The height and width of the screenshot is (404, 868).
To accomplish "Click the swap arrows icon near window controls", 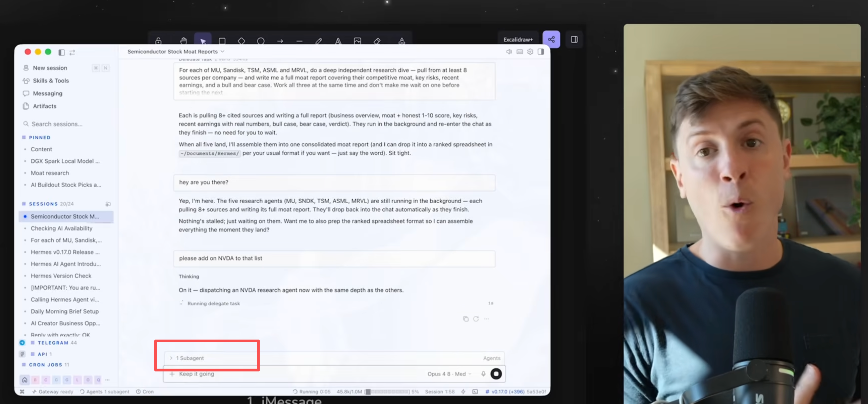I will [x=72, y=52].
